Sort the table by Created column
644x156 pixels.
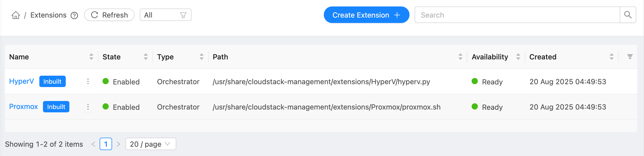[611, 57]
